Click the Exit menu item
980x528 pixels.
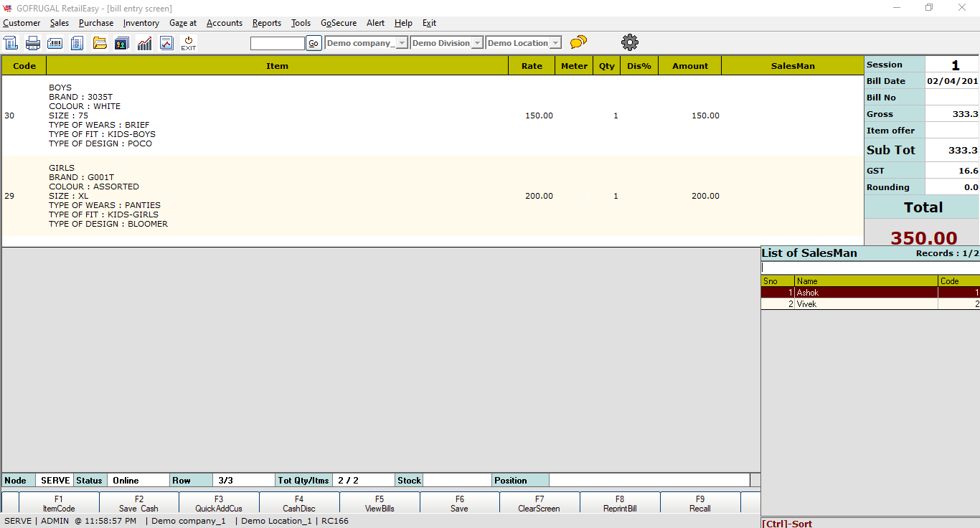click(429, 23)
